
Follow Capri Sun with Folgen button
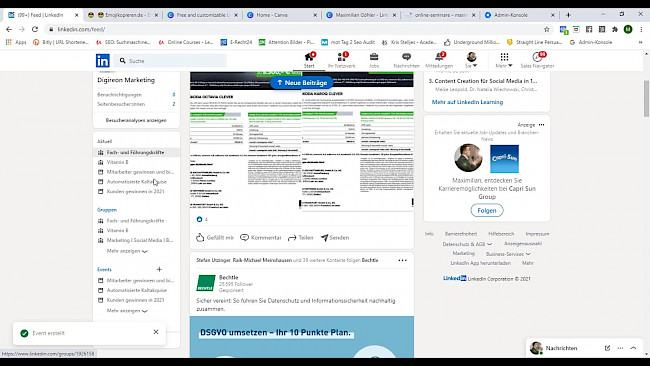pos(487,210)
